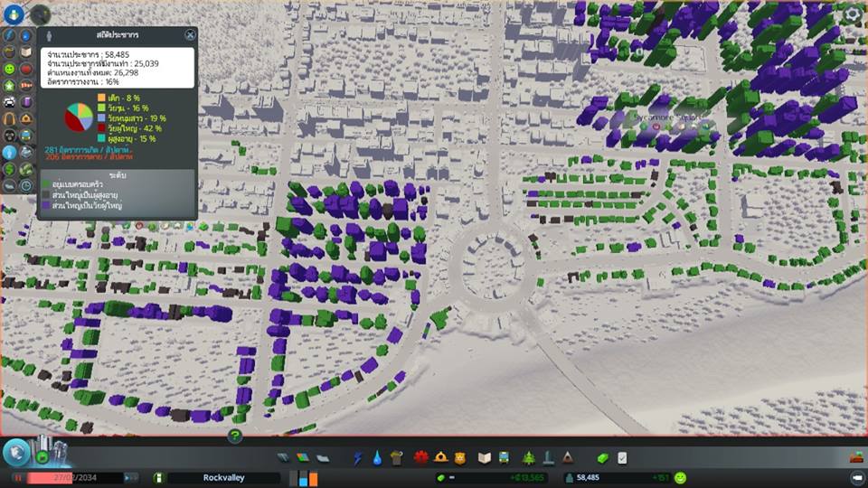Image resolution: width=868 pixels, height=488 pixels.
Task: Select the Education book info view
Action: point(26,52)
